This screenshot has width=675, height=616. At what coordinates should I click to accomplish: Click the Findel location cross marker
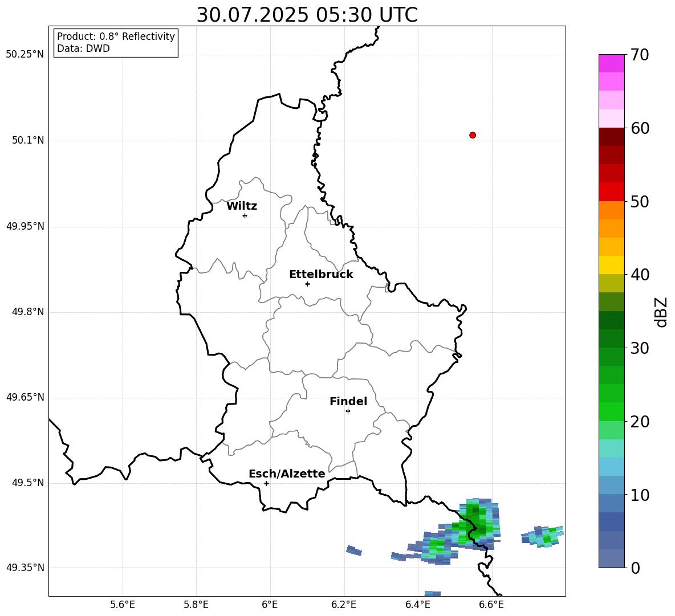click(348, 411)
